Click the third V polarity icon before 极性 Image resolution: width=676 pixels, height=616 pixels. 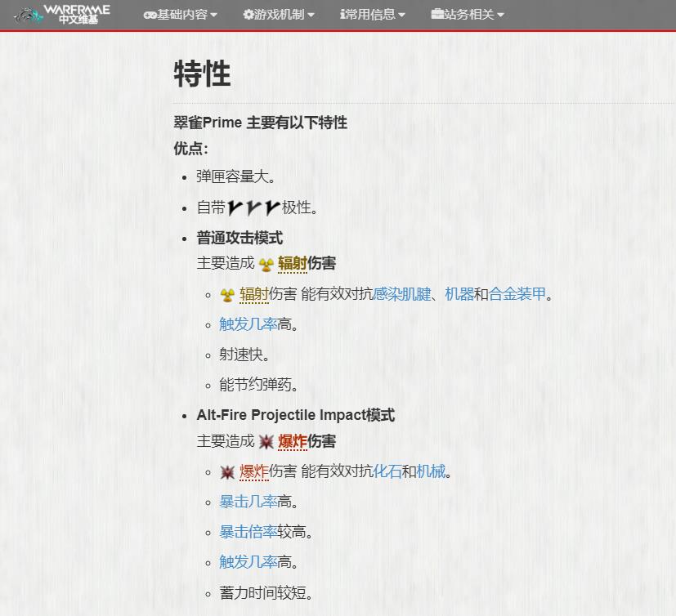(272, 208)
